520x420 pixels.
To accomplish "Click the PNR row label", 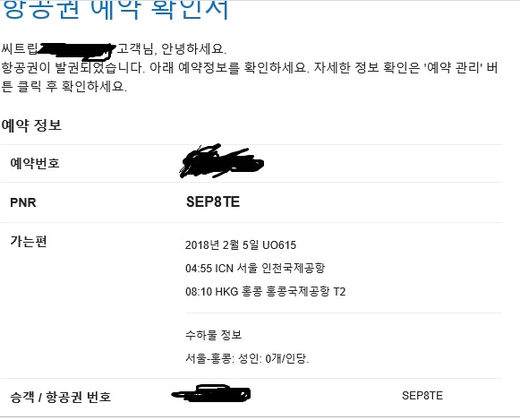I will click(x=23, y=202).
